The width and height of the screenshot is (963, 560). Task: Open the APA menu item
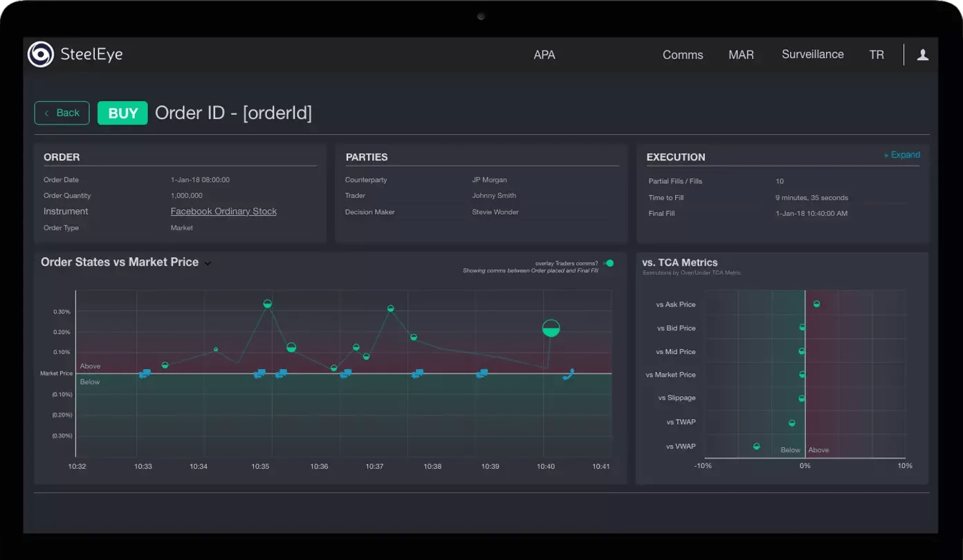point(544,55)
